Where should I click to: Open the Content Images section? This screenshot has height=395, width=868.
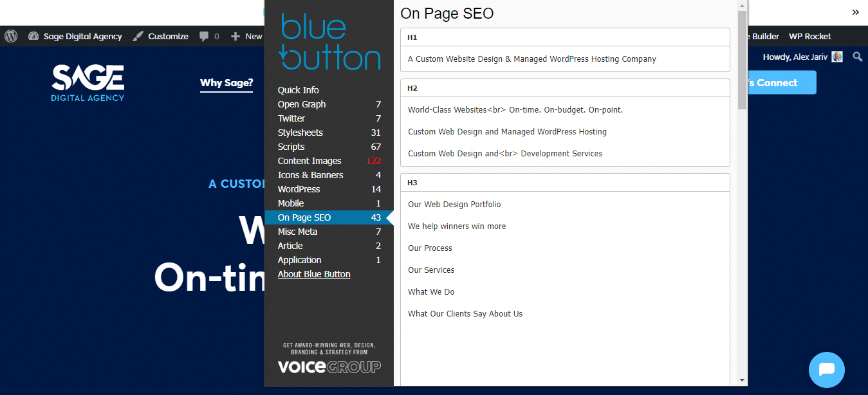329,161
